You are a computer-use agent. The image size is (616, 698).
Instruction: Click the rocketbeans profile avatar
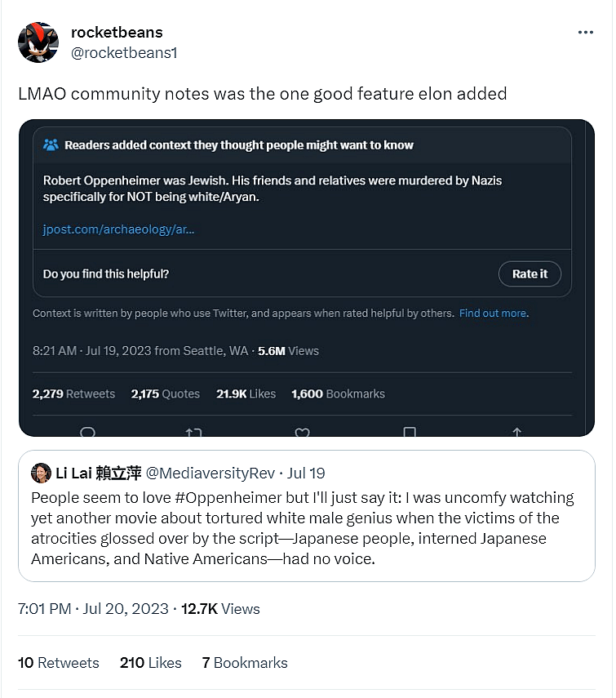click(38, 42)
